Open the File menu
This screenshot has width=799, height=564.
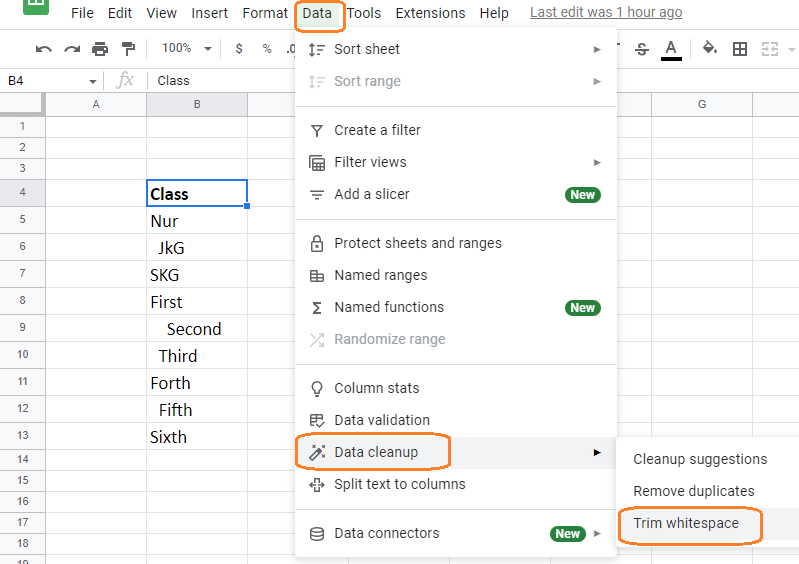click(82, 13)
